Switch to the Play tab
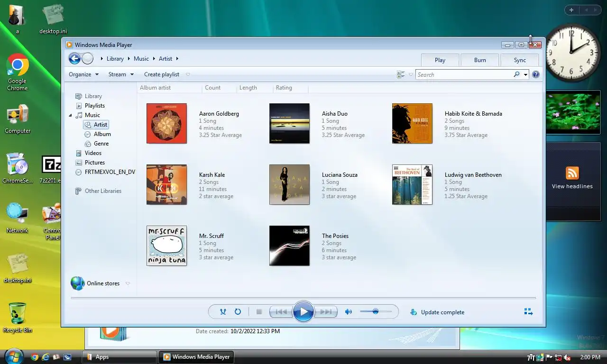This screenshot has height=364, width=607. pyautogui.click(x=440, y=60)
